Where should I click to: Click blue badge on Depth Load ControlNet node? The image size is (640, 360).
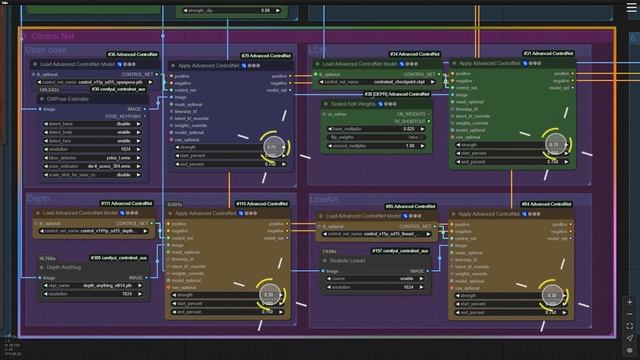point(122,213)
